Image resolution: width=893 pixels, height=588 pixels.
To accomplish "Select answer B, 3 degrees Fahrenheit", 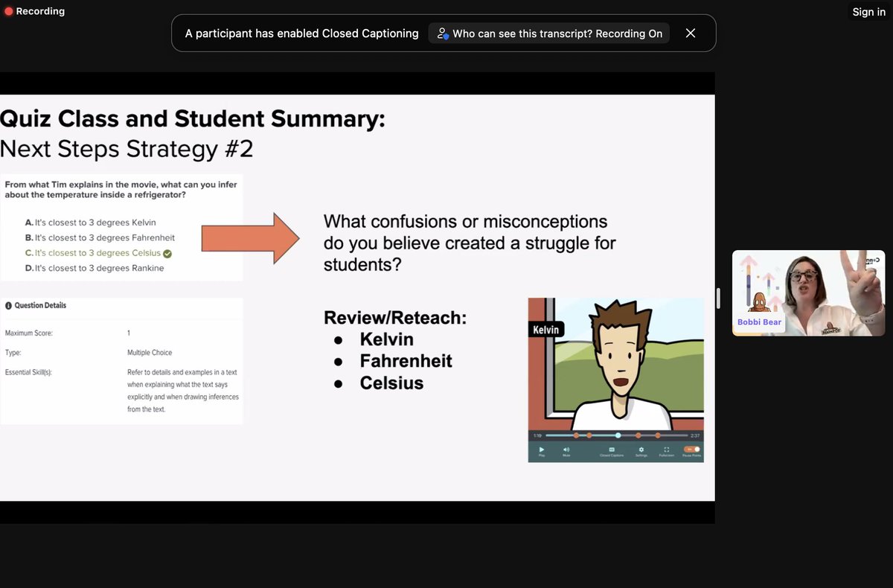I will pos(98,237).
